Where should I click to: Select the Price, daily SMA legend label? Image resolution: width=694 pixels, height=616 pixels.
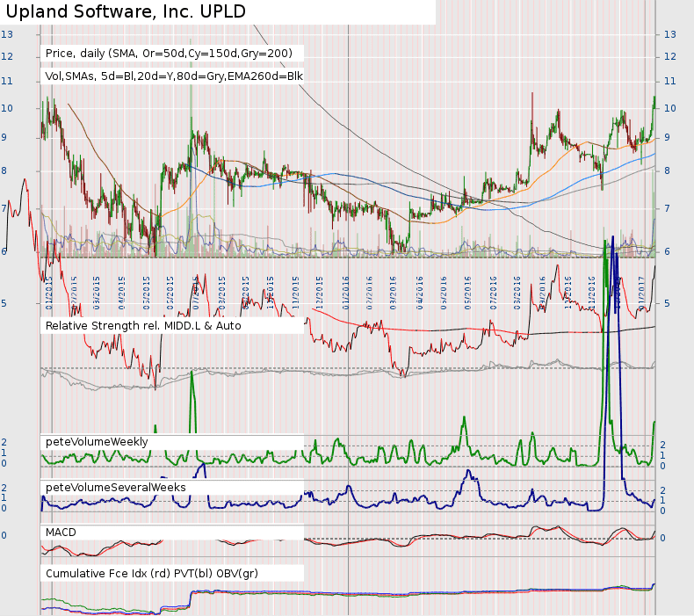point(169,54)
